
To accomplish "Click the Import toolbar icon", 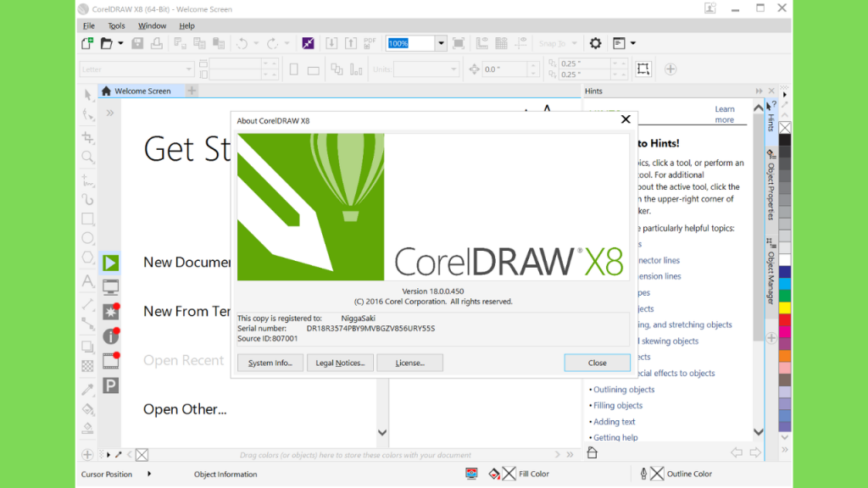I will pos(331,43).
